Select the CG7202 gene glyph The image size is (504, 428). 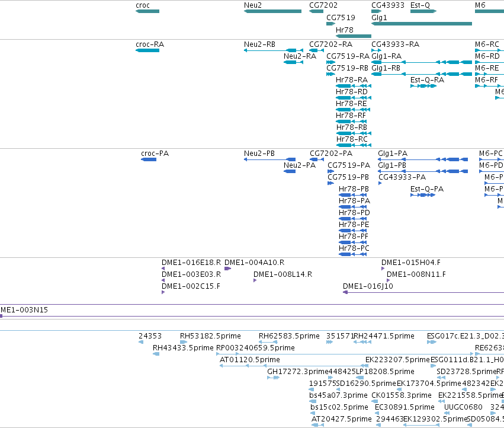click(x=316, y=11)
